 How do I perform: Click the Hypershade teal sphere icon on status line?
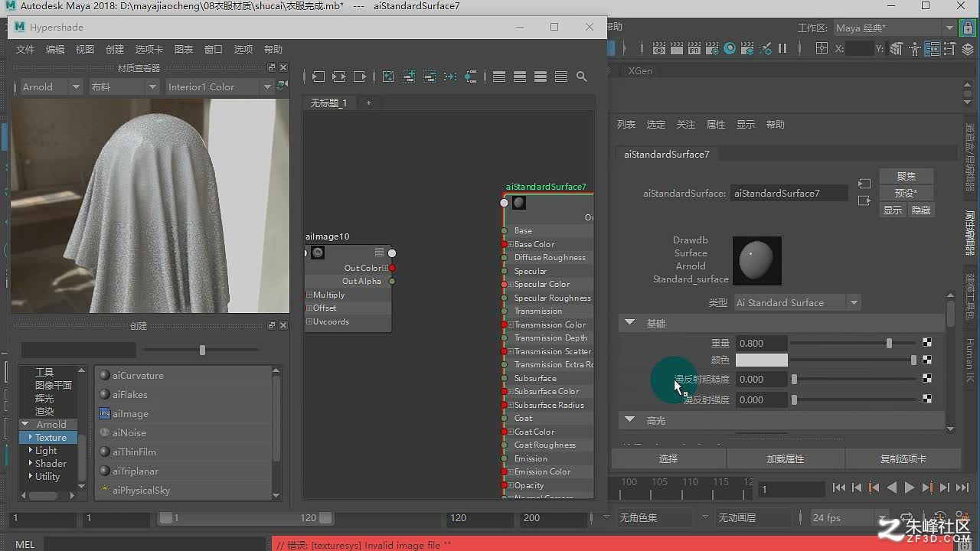[x=730, y=48]
